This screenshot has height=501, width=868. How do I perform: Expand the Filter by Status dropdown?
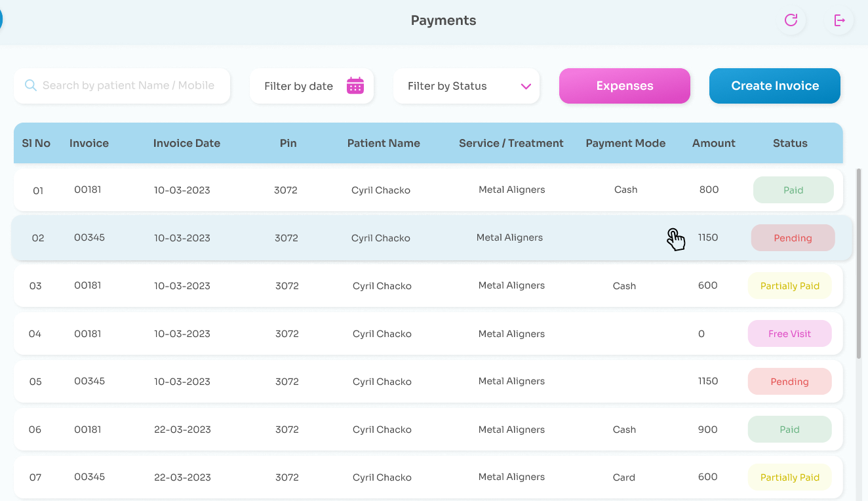click(x=466, y=86)
